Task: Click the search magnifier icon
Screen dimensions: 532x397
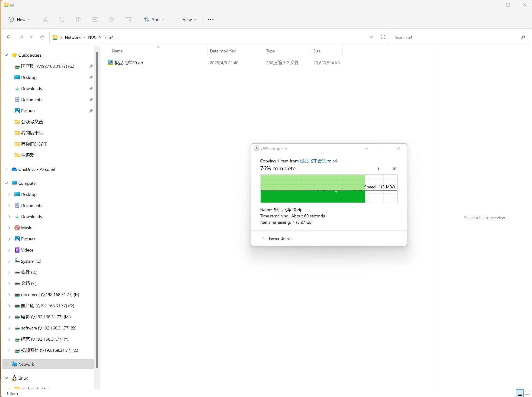Action: 523,37
